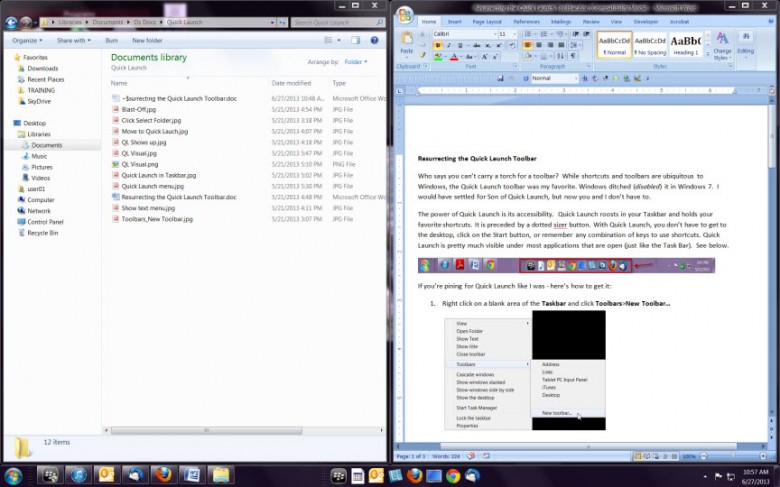Click the round Office button in Word

click(405, 15)
